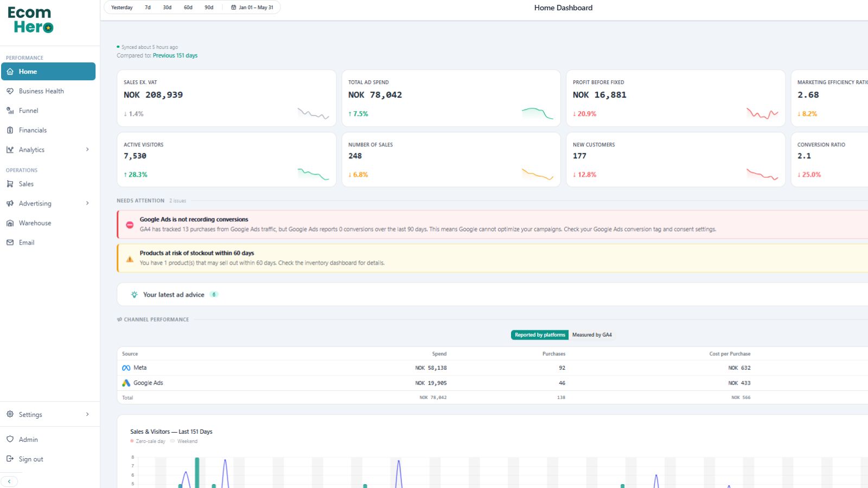
Task: Collapse the sidebar with bottom arrow button
Action: click(x=9, y=481)
